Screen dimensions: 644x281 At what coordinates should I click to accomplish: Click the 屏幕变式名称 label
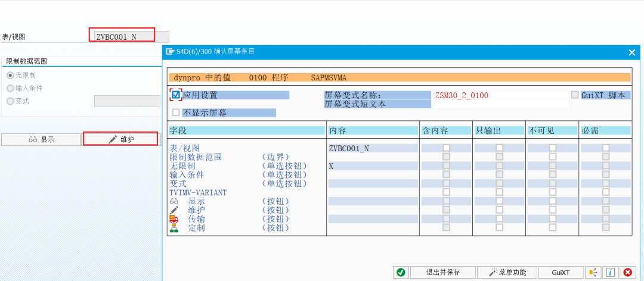(353, 95)
